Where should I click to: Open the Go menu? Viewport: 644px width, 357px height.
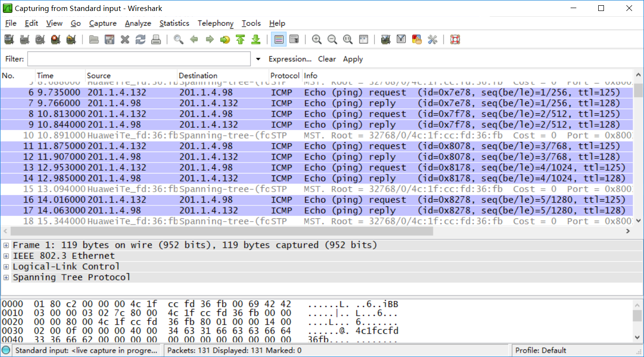click(x=76, y=23)
